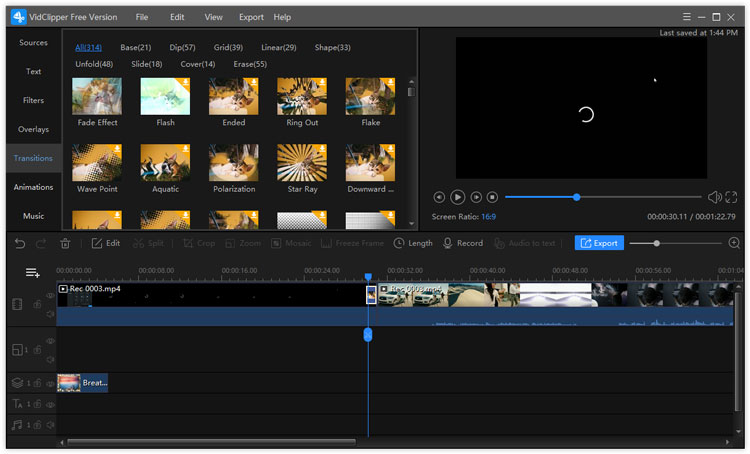Image resolution: width=750 pixels, height=454 pixels.
Task: Select the Dip(57) category
Action: (x=182, y=47)
